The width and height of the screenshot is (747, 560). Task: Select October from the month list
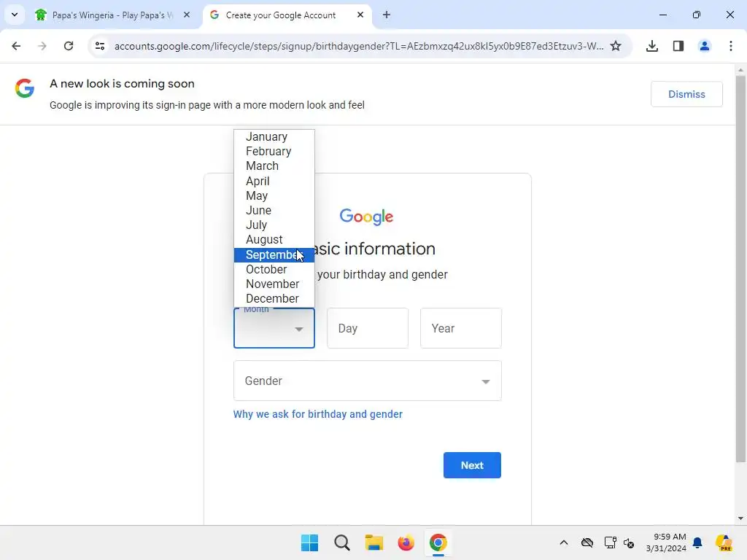(274, 270)
